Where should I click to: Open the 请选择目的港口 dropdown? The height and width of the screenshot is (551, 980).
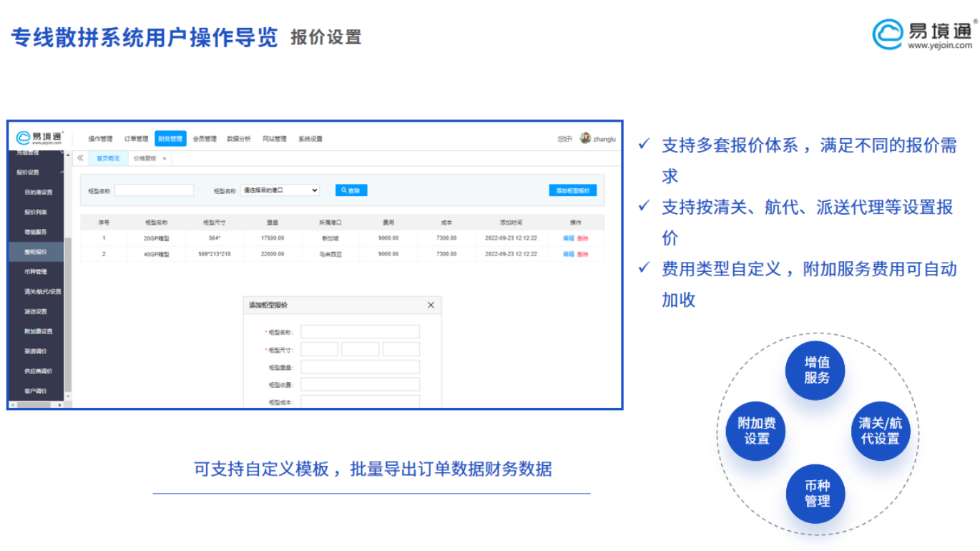click(x=280, y=190)
